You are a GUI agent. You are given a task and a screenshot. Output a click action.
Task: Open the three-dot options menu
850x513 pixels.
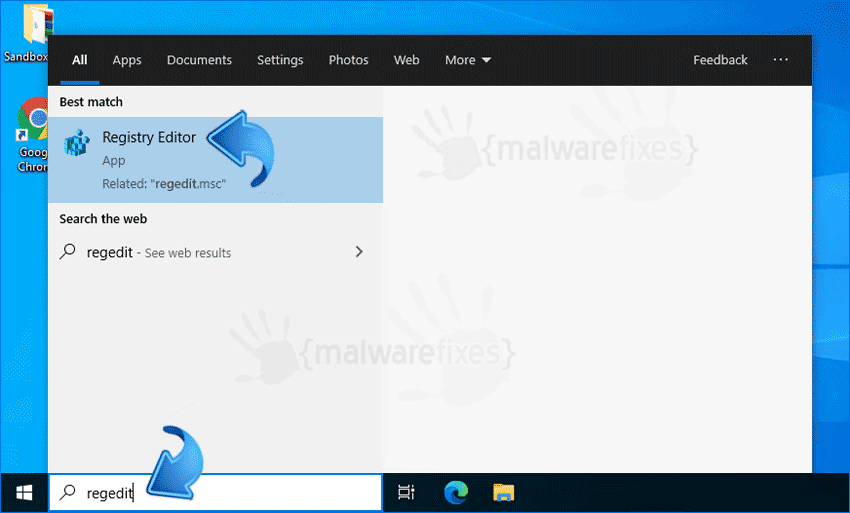781,60
